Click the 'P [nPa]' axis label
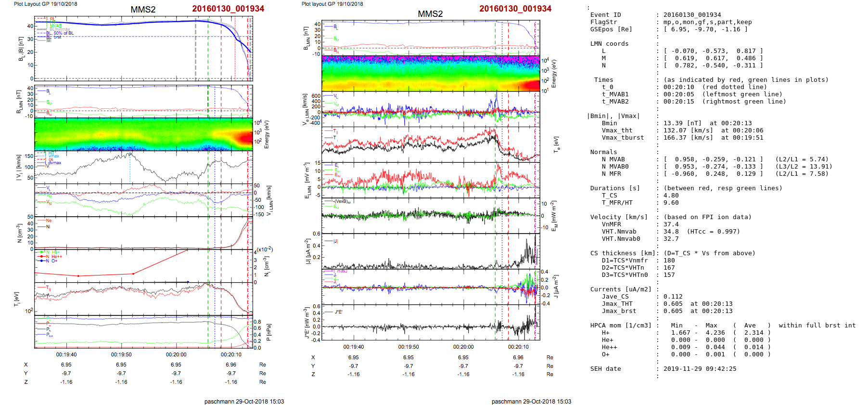The height and width of the screenshot is (405, 868). click(x=270, y=332)
